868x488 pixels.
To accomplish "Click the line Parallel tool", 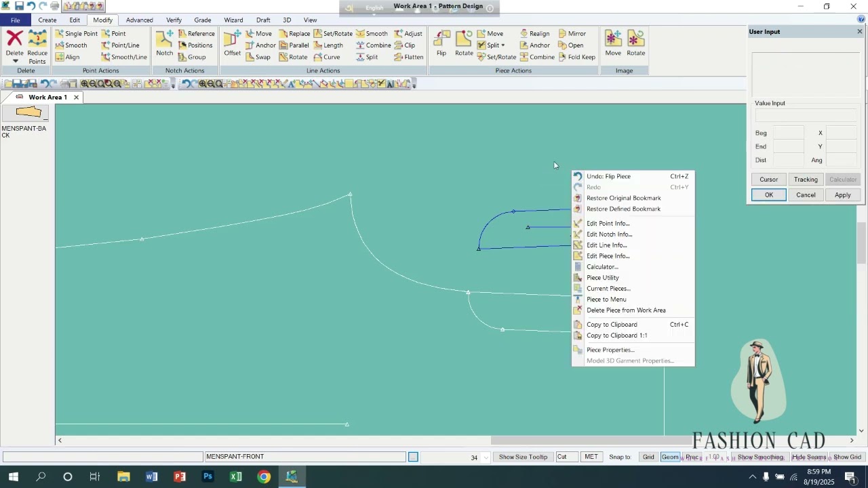I will pos(294,45).
